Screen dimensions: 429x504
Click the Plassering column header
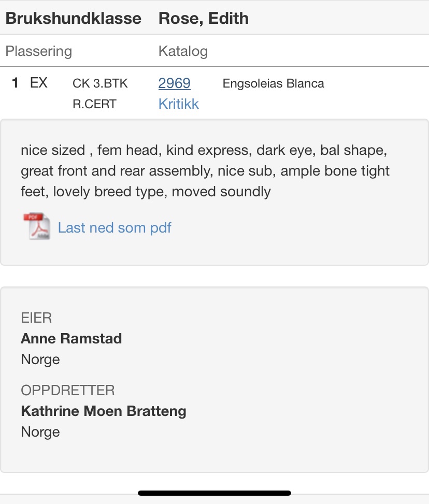38,51
